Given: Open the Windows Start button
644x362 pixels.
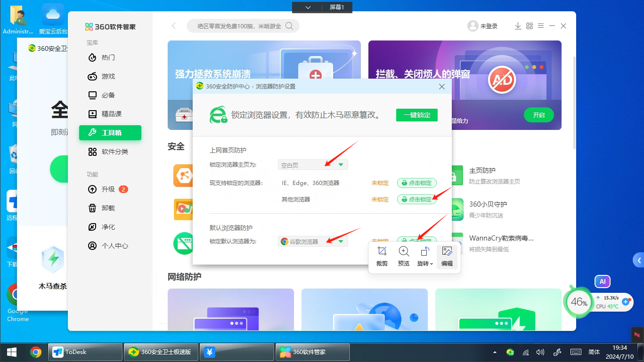Looking at the screenshot, I should [x=11, y=352].
